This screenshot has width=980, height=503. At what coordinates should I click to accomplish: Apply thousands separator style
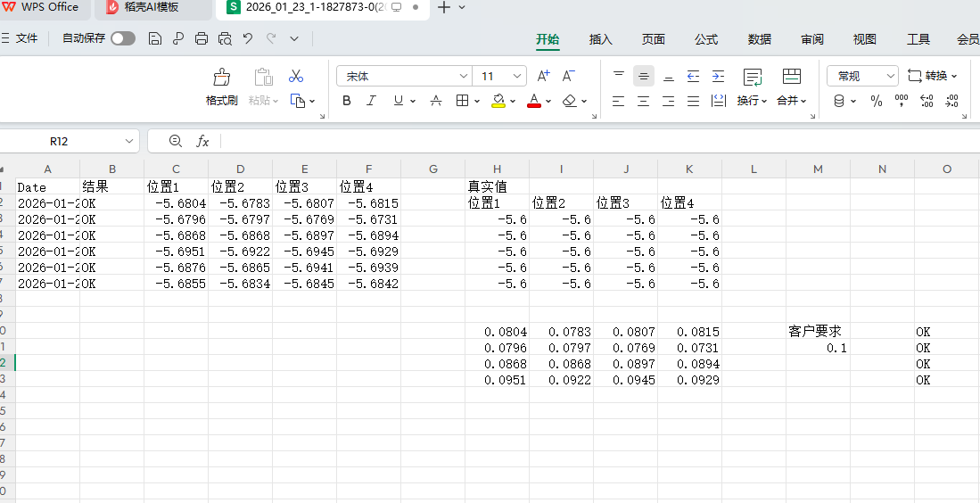coord(902,101)
